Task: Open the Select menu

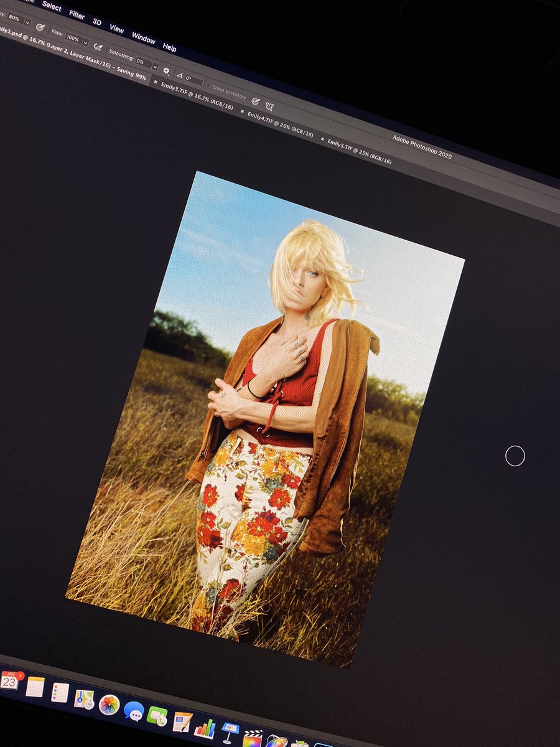Action: click(52, 6)
